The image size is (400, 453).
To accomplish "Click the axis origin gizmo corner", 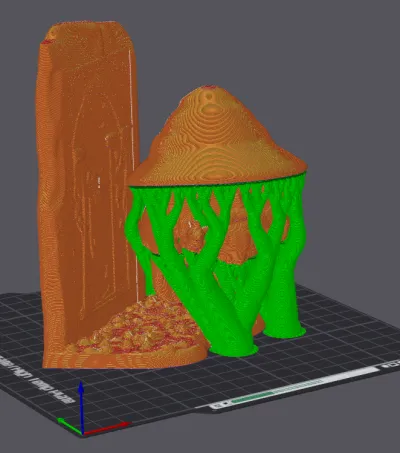I will click(82, 433).
